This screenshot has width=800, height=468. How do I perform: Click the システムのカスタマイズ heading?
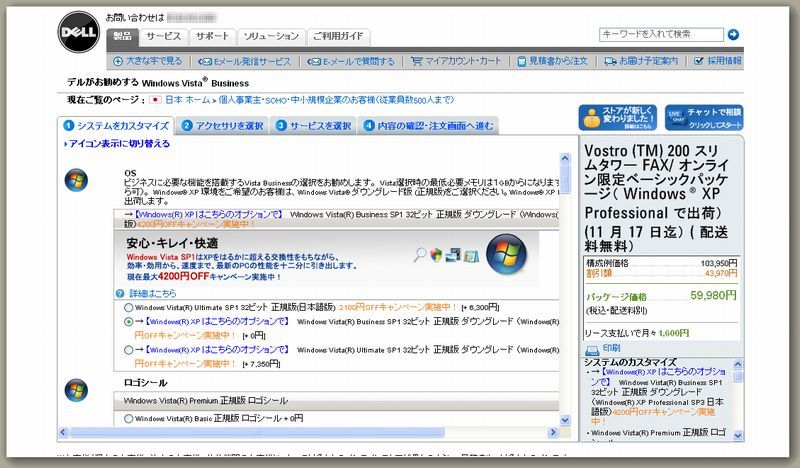point(630,362)
